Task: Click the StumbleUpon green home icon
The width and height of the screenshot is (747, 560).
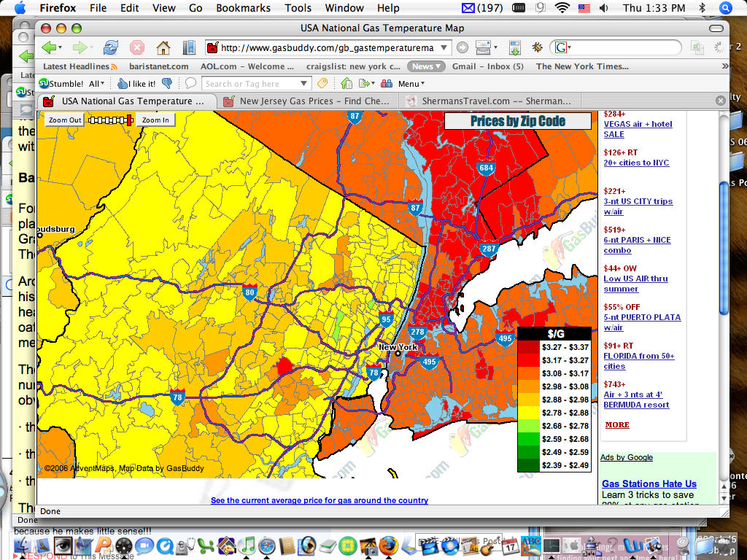Action: click(x=347, y=84)
